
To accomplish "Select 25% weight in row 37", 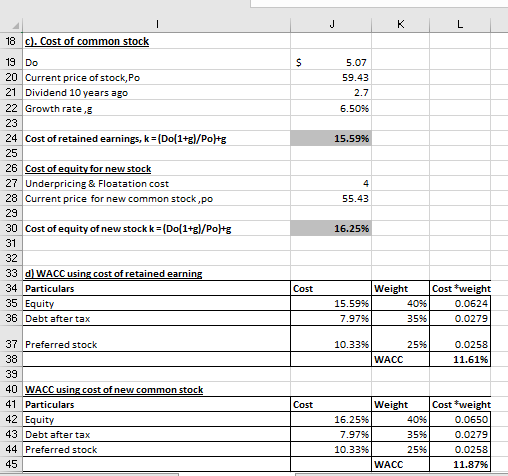I will pyautogui.click(x=400, y=339).
